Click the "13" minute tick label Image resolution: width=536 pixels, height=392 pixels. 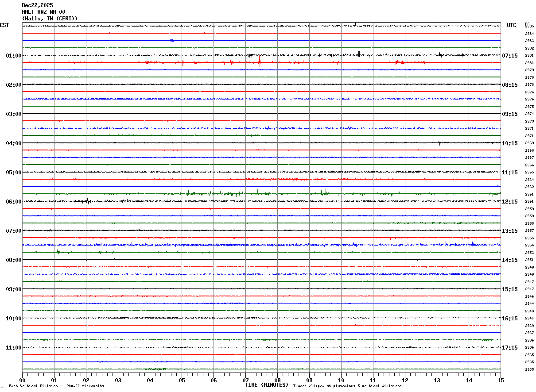point(437,380)
